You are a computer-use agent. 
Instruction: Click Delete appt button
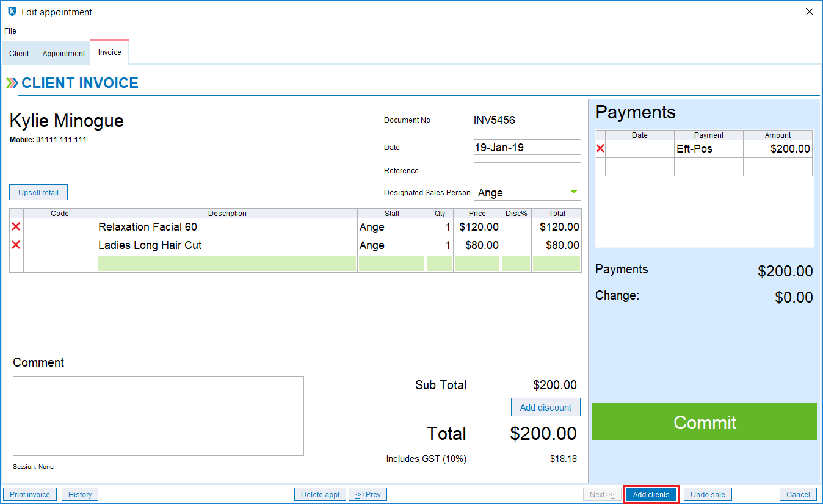(321, 494)
